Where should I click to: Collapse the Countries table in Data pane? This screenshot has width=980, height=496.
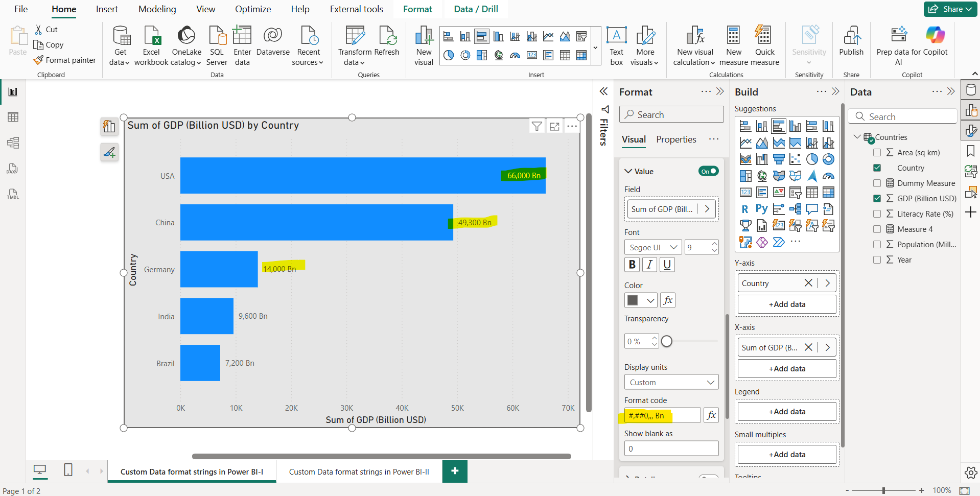[x=857, y=137]
